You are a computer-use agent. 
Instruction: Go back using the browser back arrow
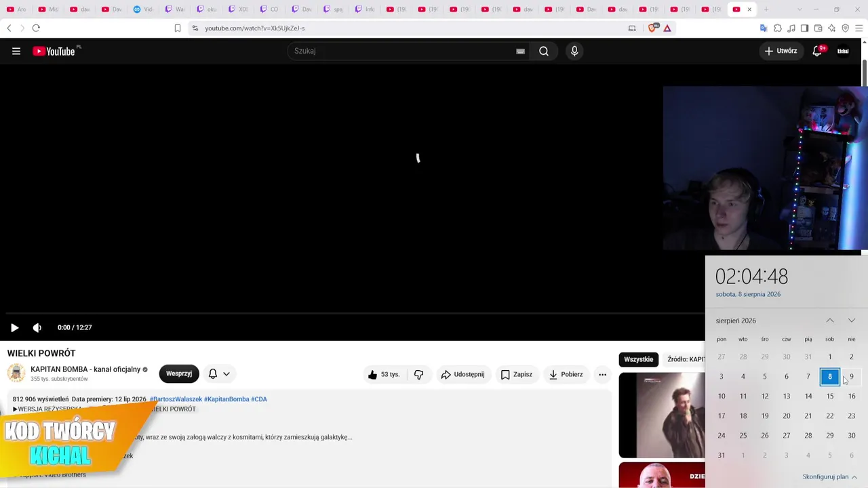pos(9,28)
